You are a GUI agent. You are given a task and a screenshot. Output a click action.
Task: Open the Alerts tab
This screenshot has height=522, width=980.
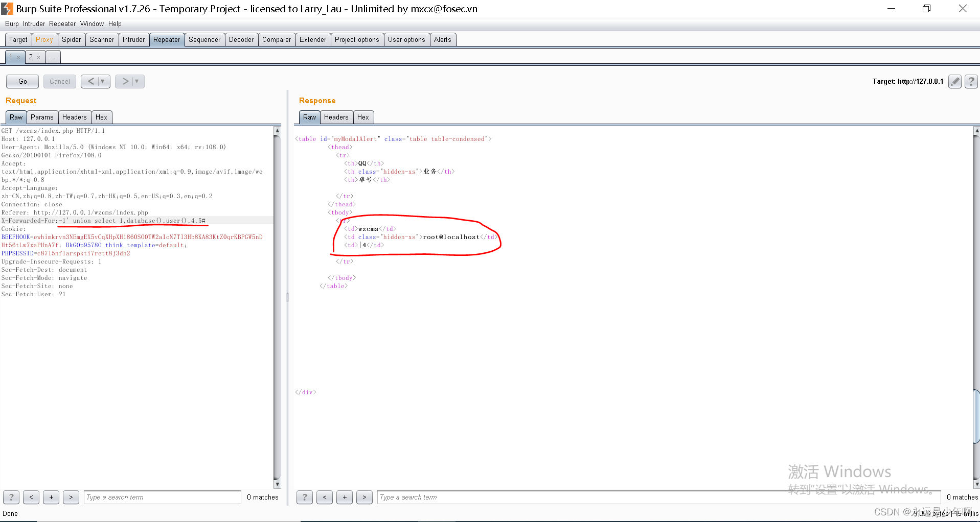coord(443,40)
